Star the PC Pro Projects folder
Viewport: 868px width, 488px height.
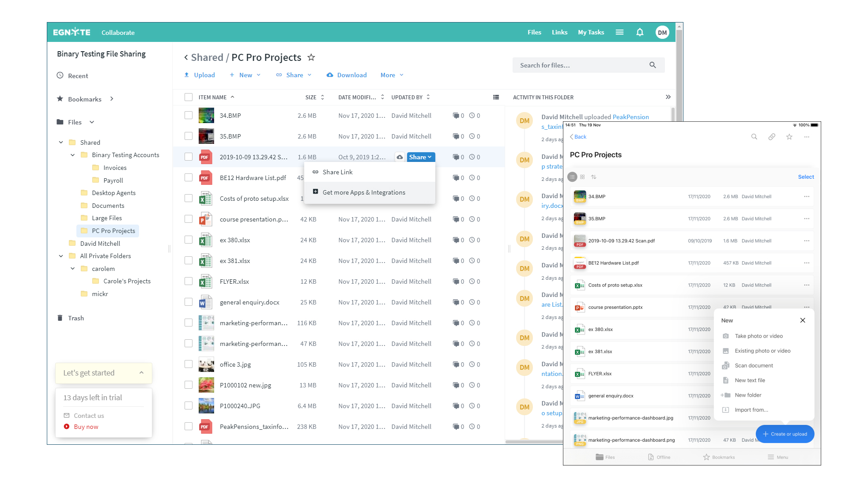tap(311, 57)
